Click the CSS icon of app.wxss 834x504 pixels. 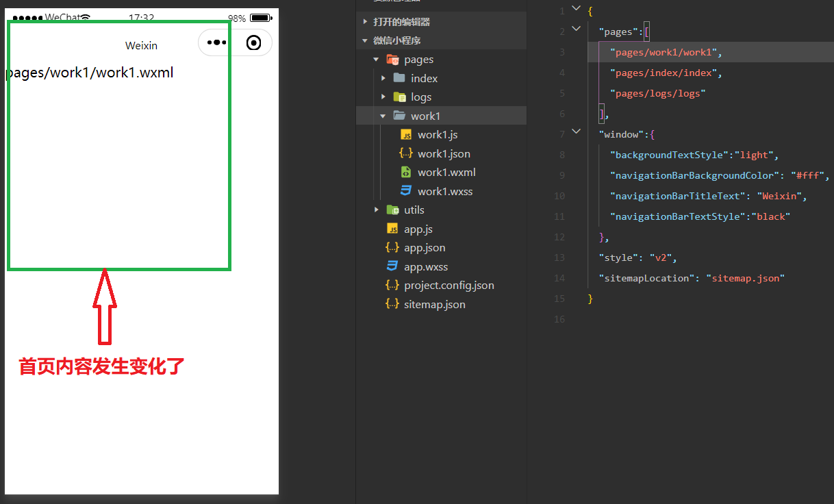[392, 266]
